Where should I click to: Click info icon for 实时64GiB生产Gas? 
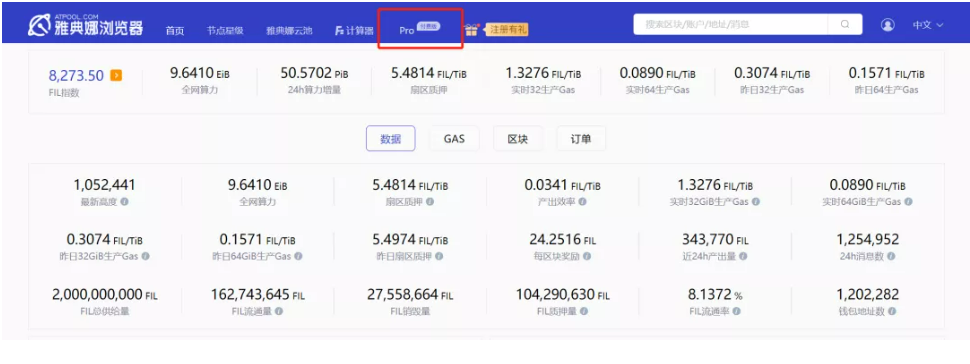click(908, 202)
